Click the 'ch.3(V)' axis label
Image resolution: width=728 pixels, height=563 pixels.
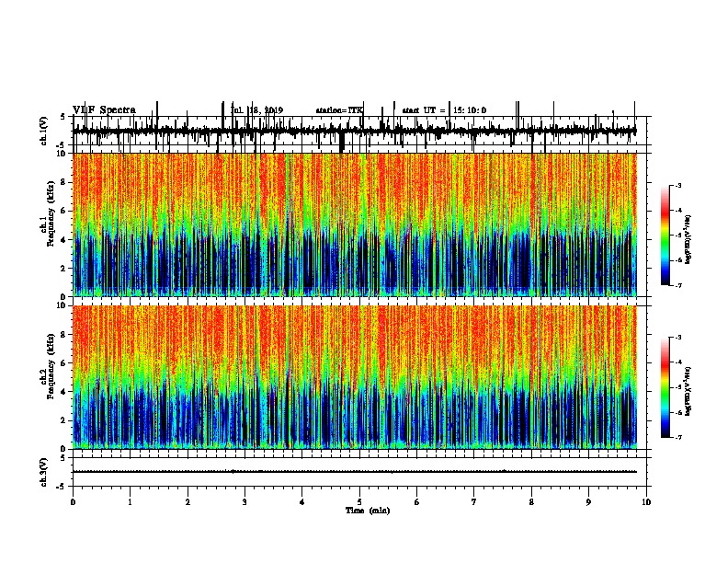tap(43, 472)
